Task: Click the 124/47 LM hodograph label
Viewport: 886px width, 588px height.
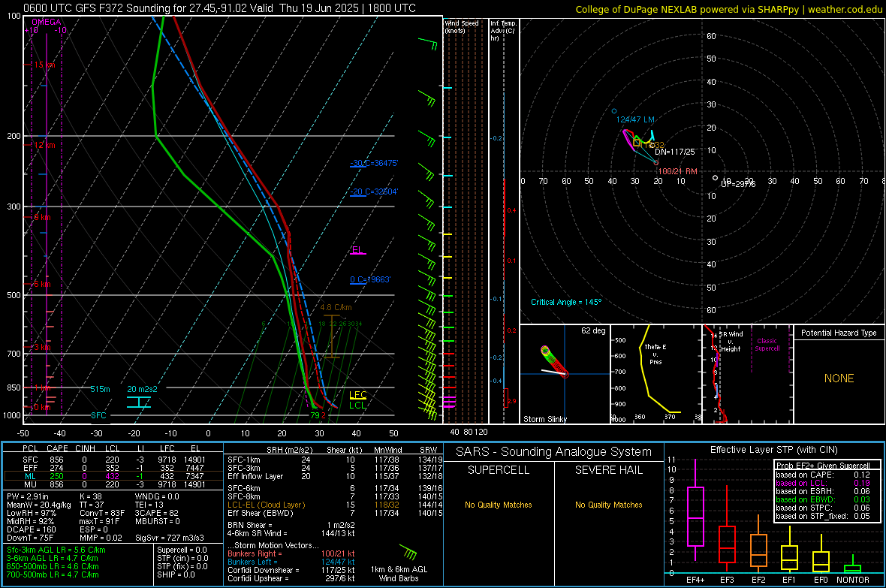Action: coord(635,119)
